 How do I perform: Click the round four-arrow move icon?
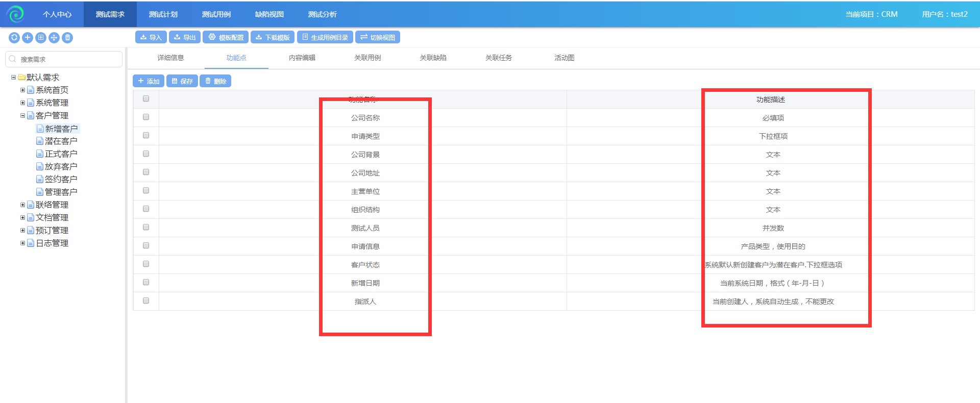pos(54,37)
